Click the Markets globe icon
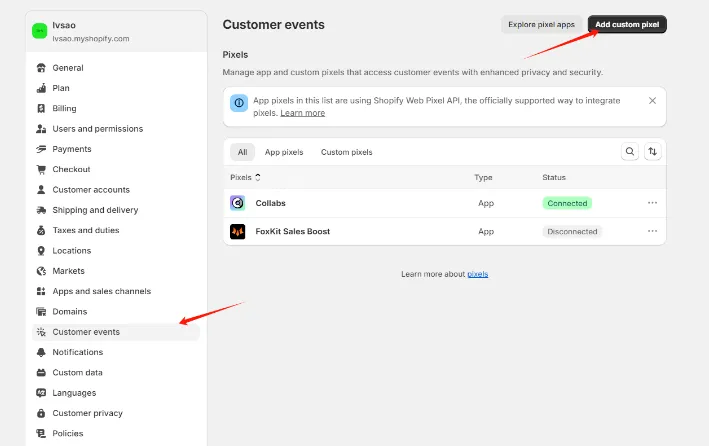Viewport: 709px width, 446px height. [41, 271]
